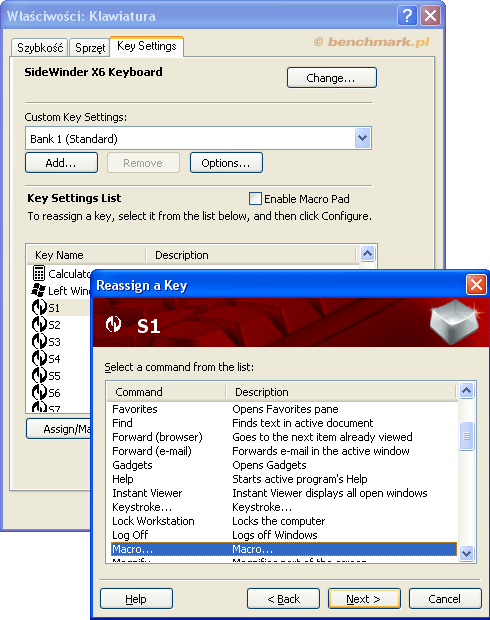Click the command list scrollbar thumb
This screenshot has width=490, height=620.
(x=467, y=436)
